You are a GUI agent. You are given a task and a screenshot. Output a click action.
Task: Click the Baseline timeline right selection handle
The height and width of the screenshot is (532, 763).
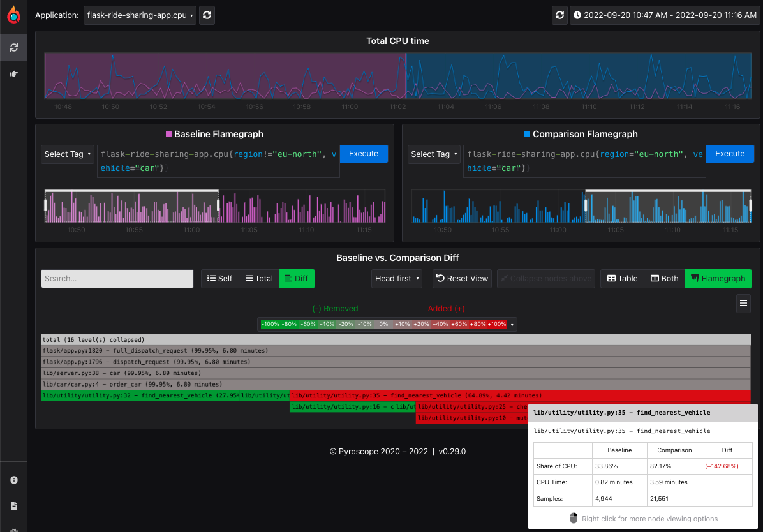click(218, 205)
